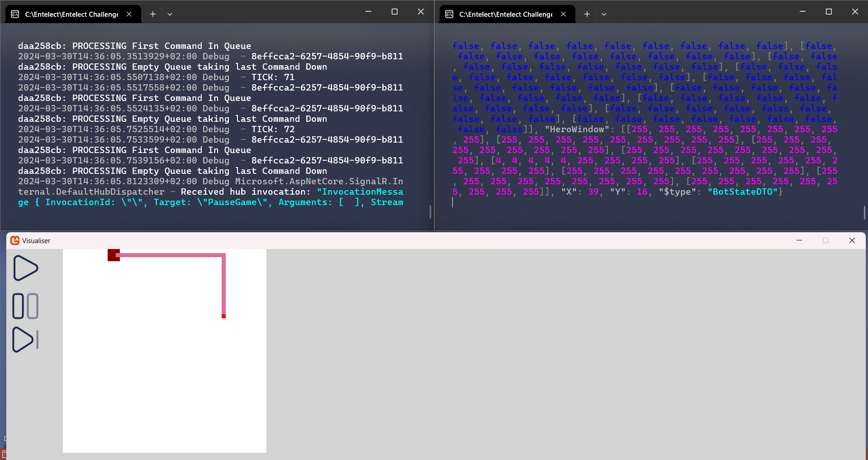The image size is (868, 460).
Task: Click the left terminal's vertical scrollbar
Action: tap(430, 212)
